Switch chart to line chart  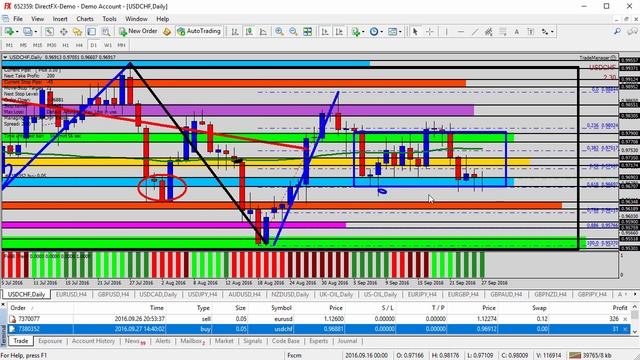click(x=263, y=31)
